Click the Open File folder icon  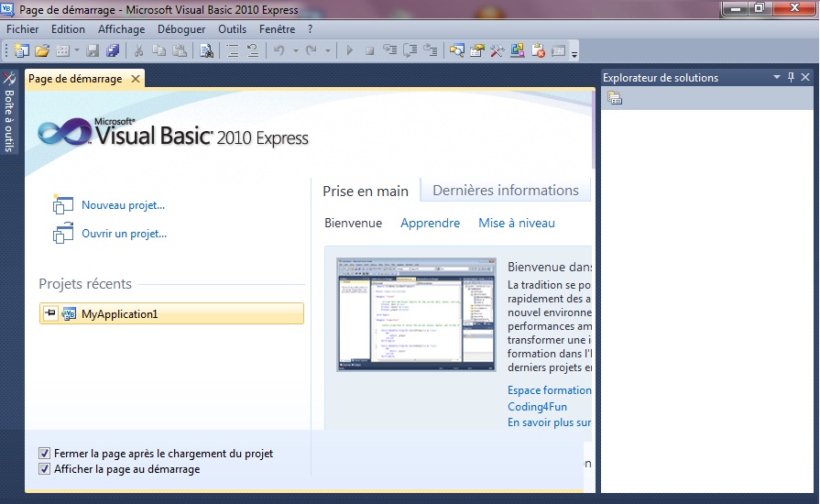pos(42,50)
